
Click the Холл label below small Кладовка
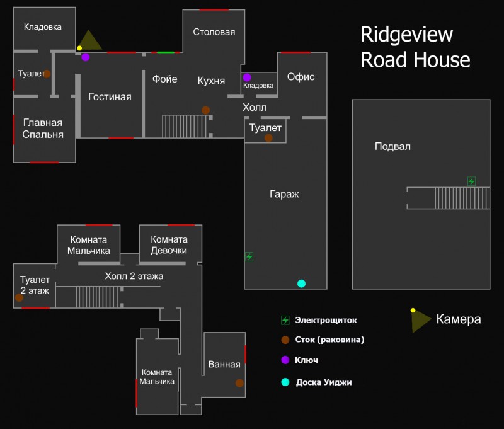[x=255, y=107]
